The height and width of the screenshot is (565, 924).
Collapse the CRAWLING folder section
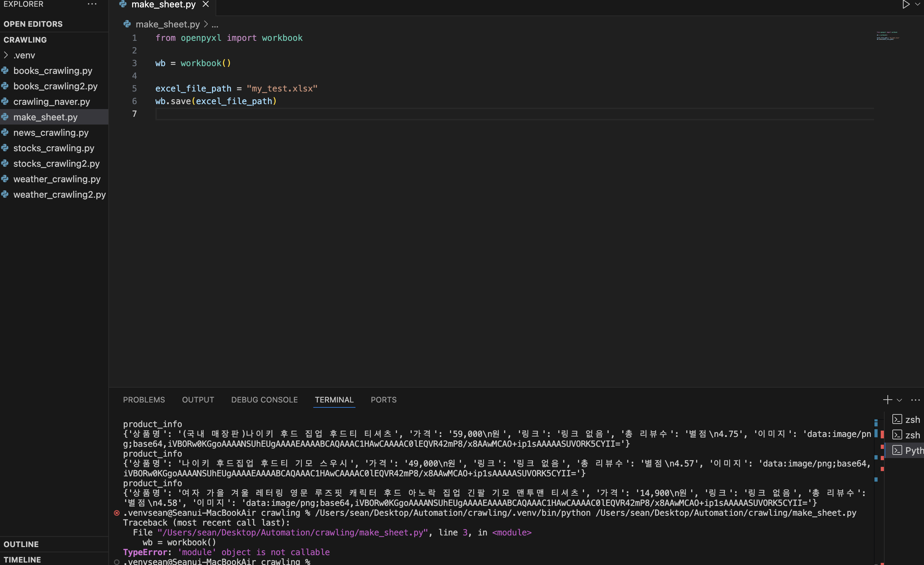pyautogui.click(x=25, y=40)
